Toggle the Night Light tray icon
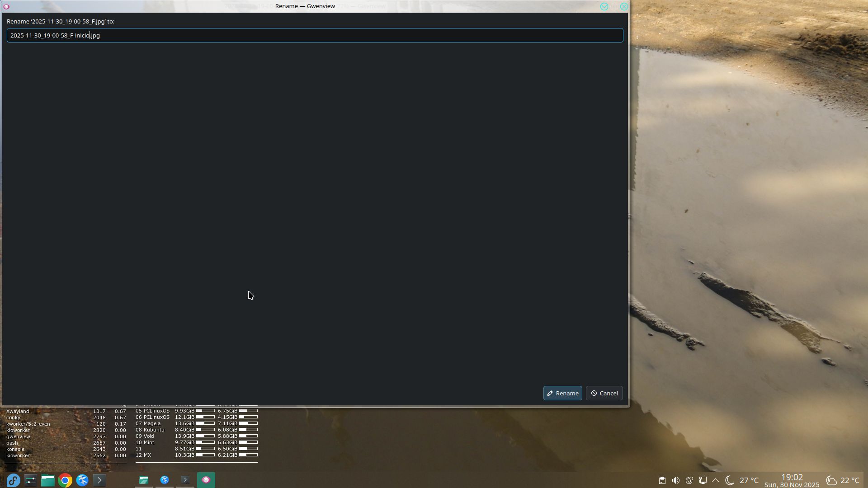Viewport: 868px width, 488px height. point(689,480)
